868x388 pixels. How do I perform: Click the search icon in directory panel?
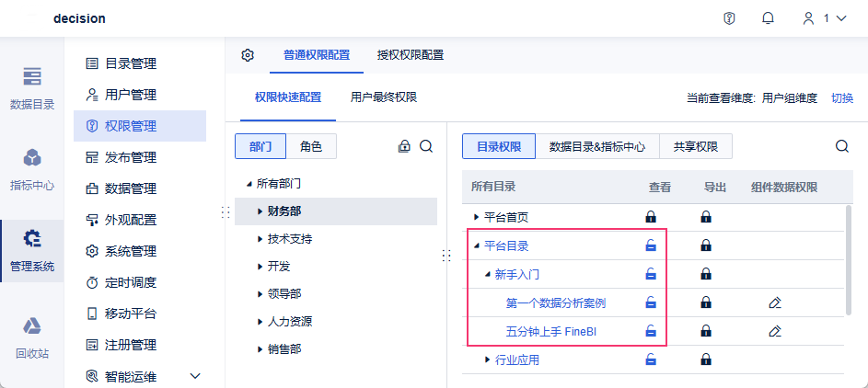pos(842,146)
